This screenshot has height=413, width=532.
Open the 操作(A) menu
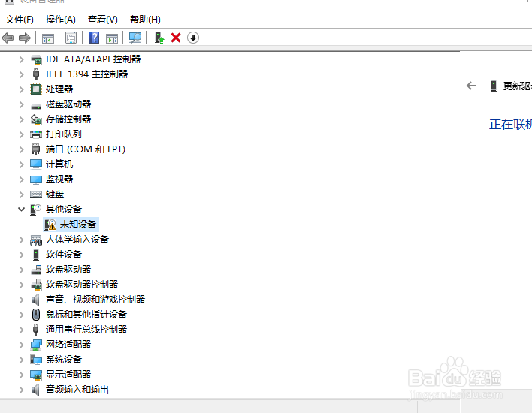[x=61, y=20]
